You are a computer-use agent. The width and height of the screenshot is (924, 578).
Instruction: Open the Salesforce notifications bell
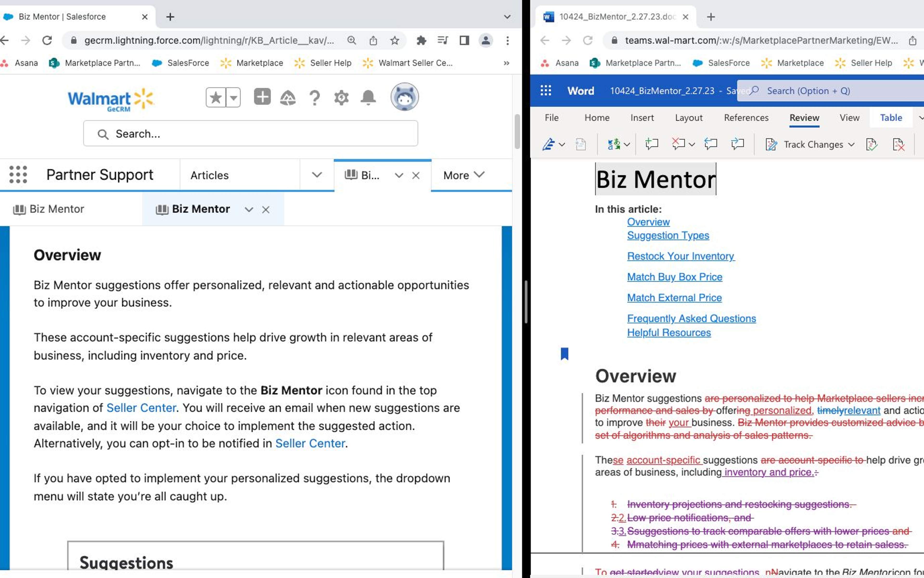(x=368, y=98)
